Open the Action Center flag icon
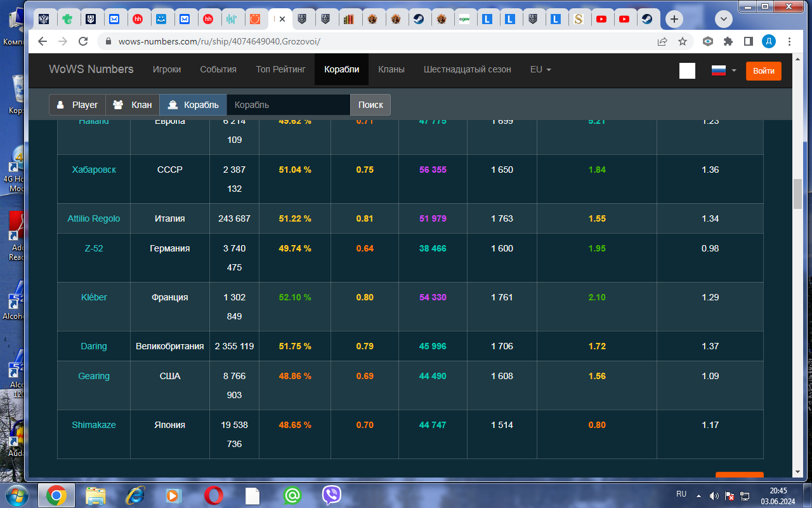The height and width of the screenshot is (508, 812). click(x=730, y=496)
